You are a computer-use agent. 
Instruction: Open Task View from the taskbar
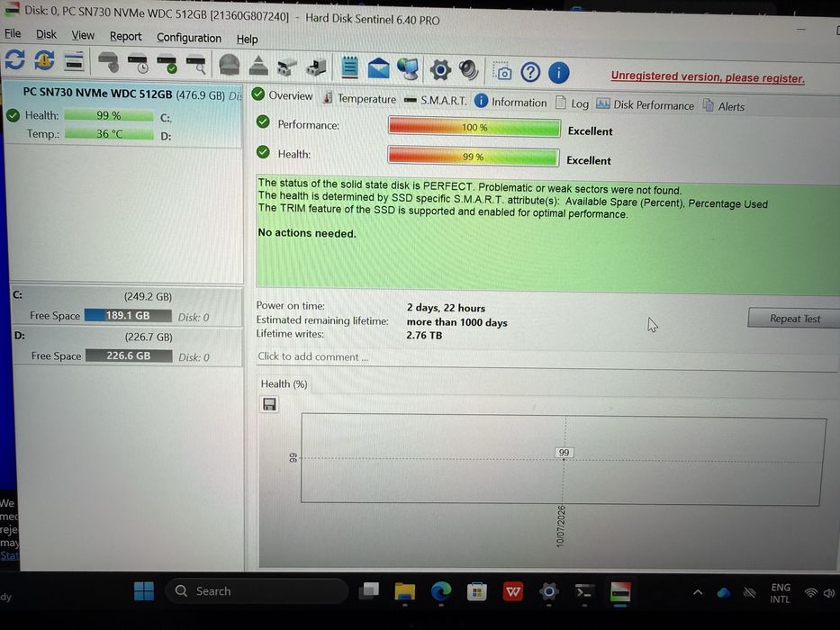(368, 591)
